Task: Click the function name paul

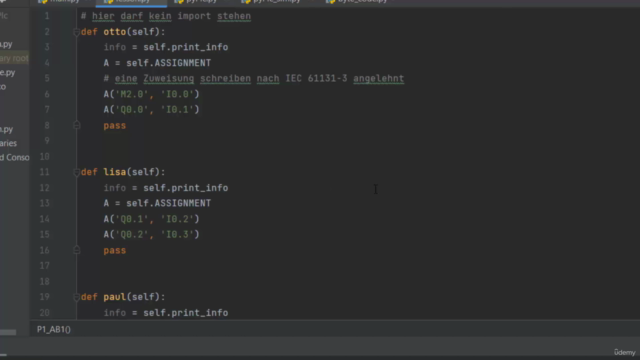Action: (x=115, y=297)
